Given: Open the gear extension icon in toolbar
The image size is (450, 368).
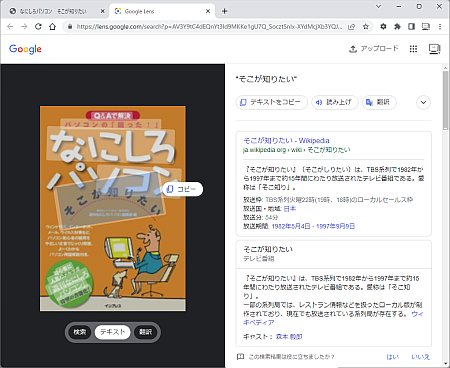Looking at the screenshot, I should tap(383, 27).
